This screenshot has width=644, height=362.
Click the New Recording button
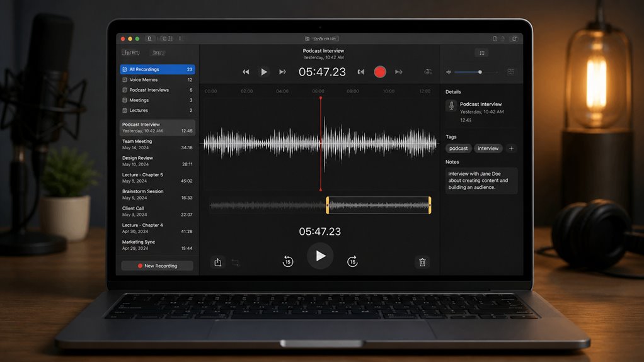click(158, 266)
